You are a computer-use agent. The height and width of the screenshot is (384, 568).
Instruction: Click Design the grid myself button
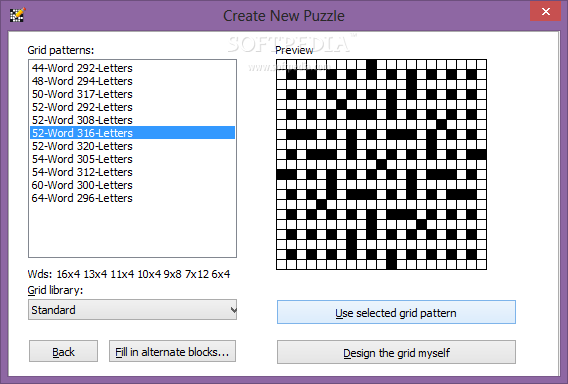click(x=396, y=352)
